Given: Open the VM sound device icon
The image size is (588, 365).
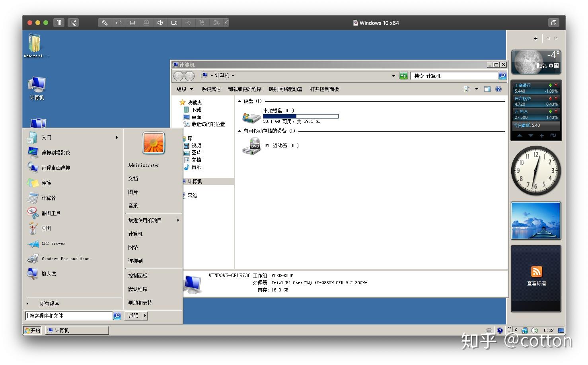Looking at the screenshot, I should (x=160, y=23).
